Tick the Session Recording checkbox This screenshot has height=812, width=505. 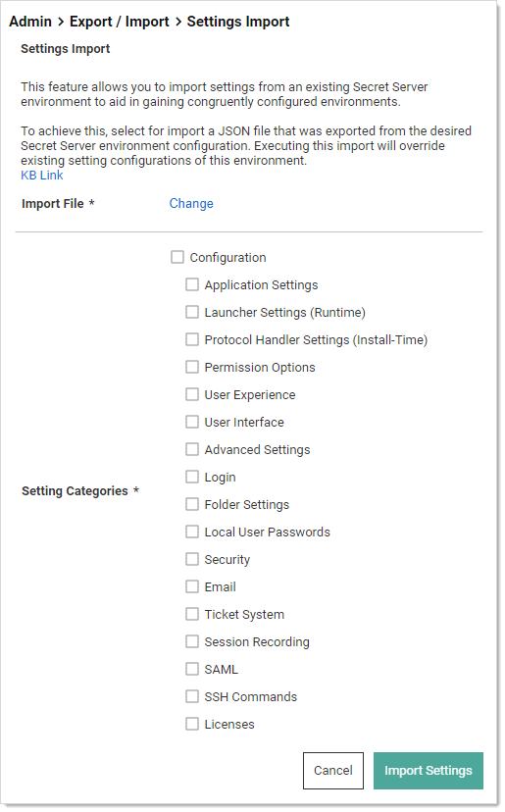(192, 641)
